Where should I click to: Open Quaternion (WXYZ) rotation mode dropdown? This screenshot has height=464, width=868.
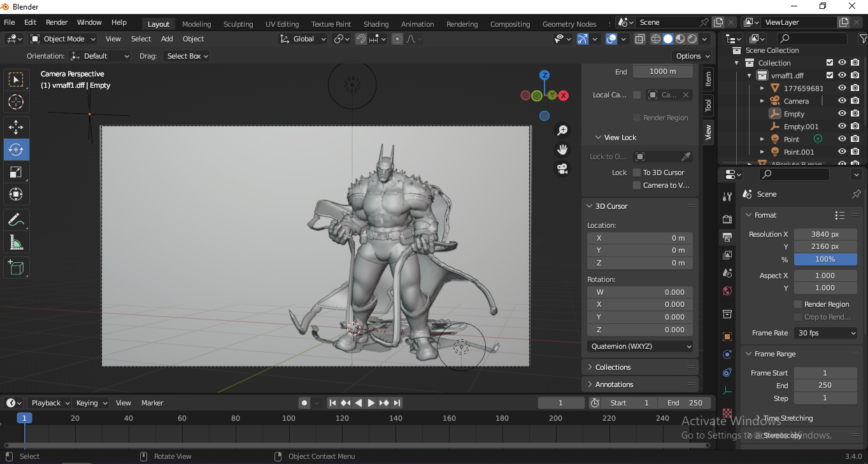(640, 346)
